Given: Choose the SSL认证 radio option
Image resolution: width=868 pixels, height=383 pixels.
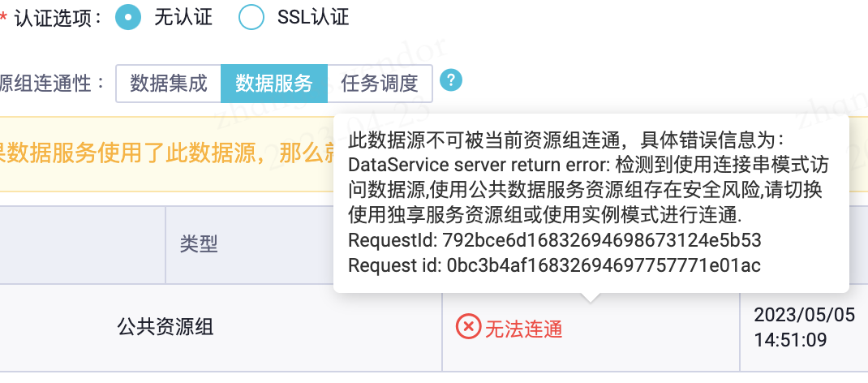Looking at the screenshot, I should point(251,17).
